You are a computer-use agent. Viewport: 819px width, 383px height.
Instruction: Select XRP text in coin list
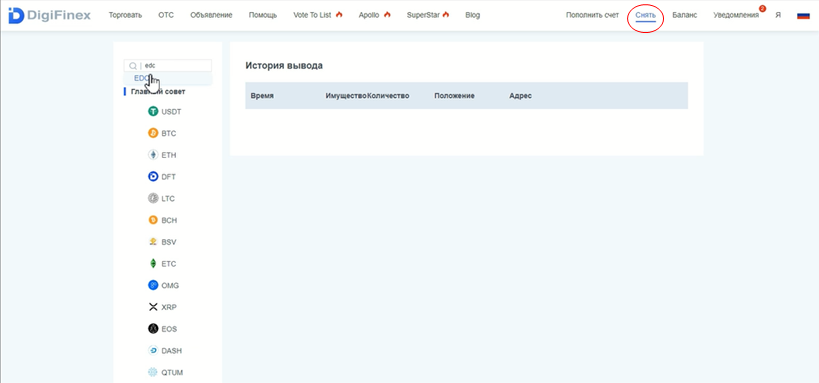coord(169,308)
